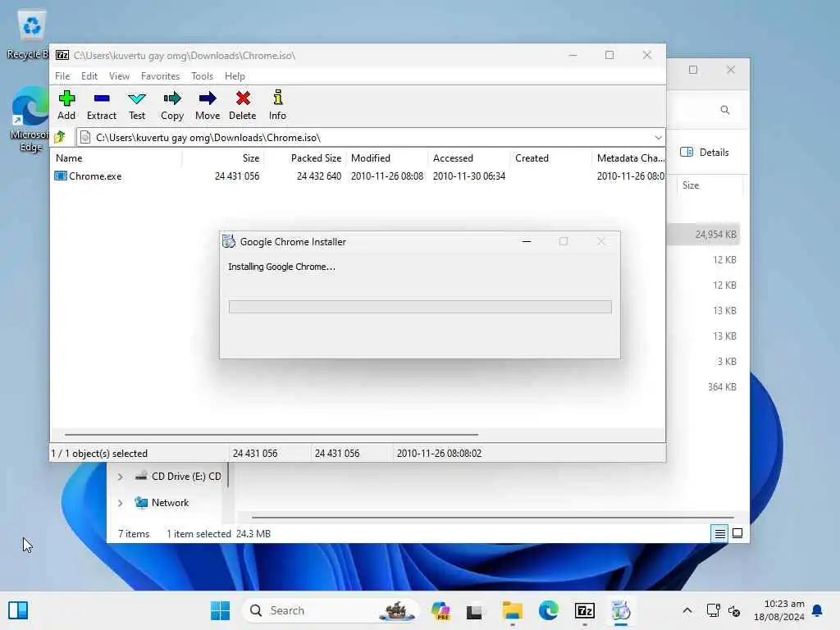Viewport: 840px width, 630px height.
Task: Click "1 / 1 object(s) selected" status text
Action: click(x=99, y=453)
